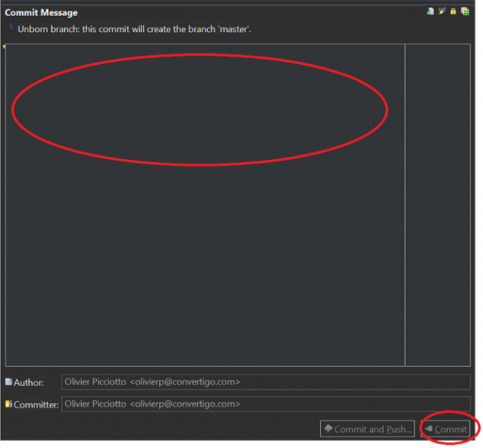Click the arrow icon inside the Commit button

coord(428,429)
